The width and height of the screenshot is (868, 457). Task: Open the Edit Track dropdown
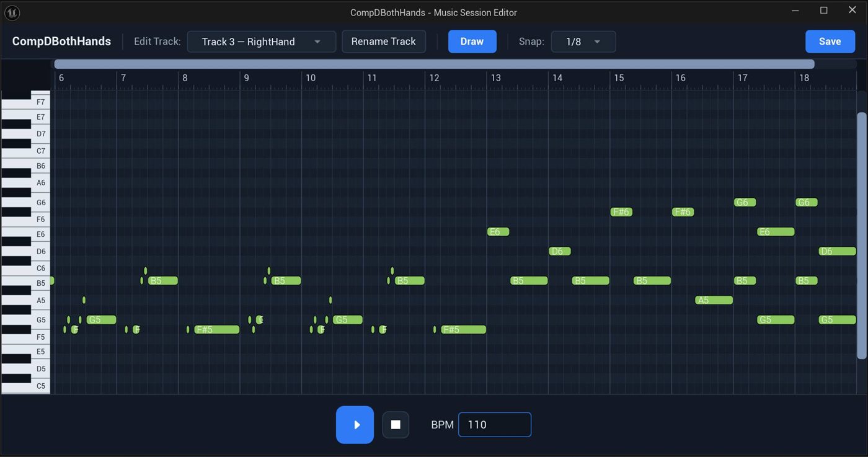pyautogui.click(x=262, y=42)
